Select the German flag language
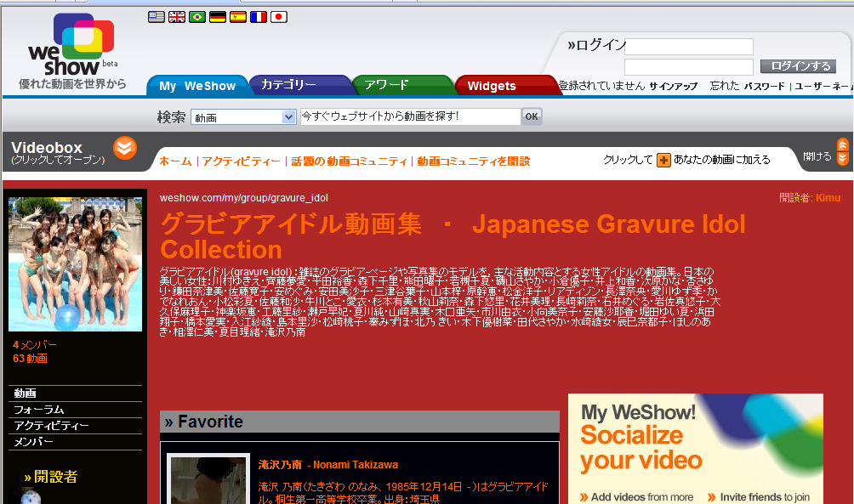Viewport: 854px width, 504px height. [x=217, y=17]
